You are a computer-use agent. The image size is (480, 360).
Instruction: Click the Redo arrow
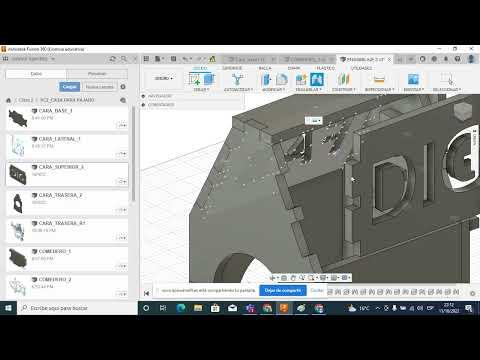(199, 59)
